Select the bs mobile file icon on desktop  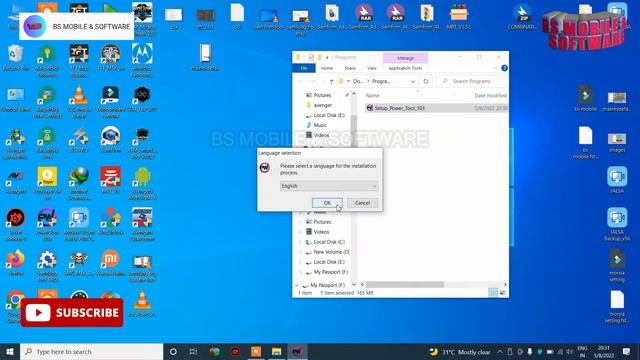click(x=585, y=98)
